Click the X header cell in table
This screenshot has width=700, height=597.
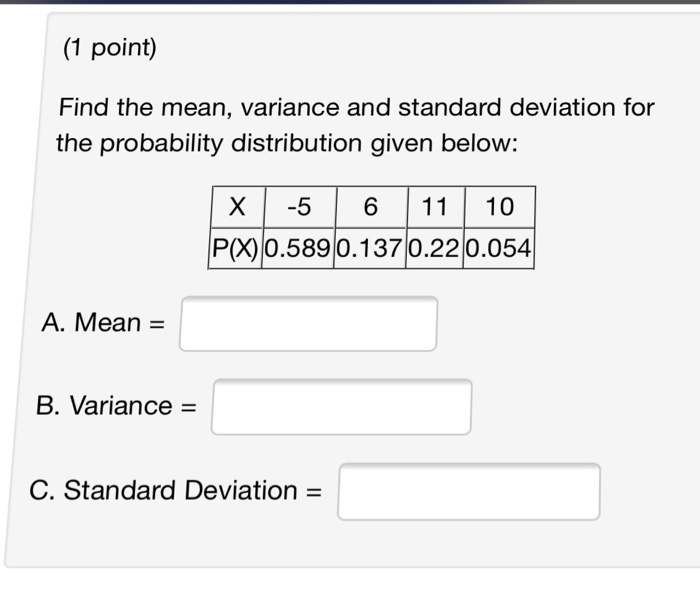(x=236, y=207)
